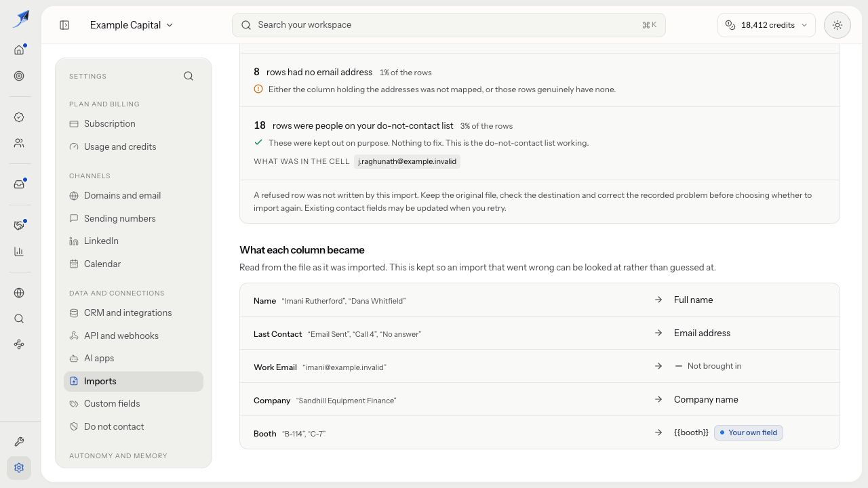Click the magnifier icon in left rail
Image resolution: width=868 pixels, height=488 pixels.
click(x=19, y=319)
